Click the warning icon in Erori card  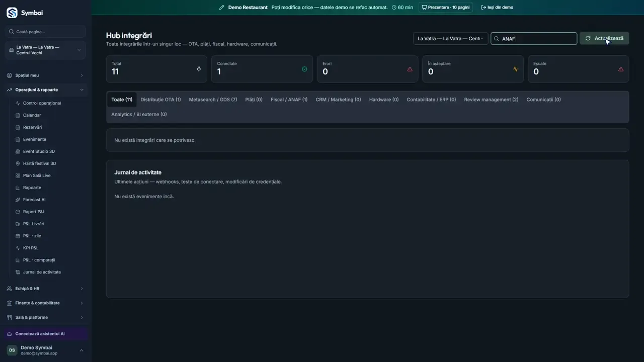pos(410,69)
